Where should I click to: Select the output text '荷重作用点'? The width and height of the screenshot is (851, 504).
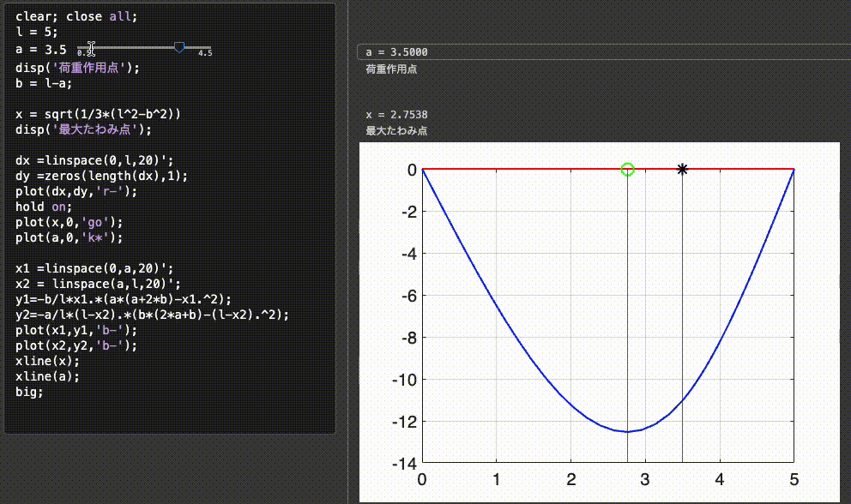(x=391, y=69)
